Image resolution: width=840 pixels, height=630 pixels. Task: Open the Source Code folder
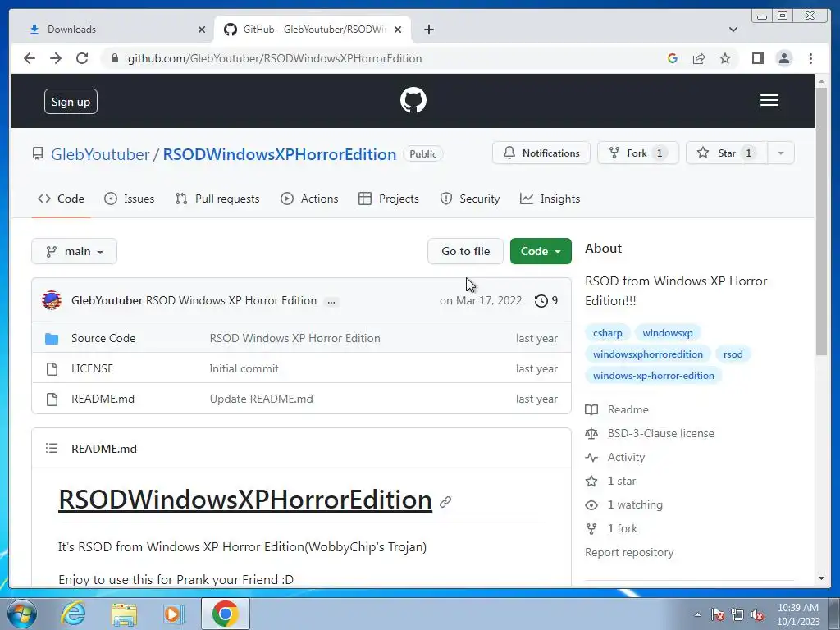tap(103, 338)
